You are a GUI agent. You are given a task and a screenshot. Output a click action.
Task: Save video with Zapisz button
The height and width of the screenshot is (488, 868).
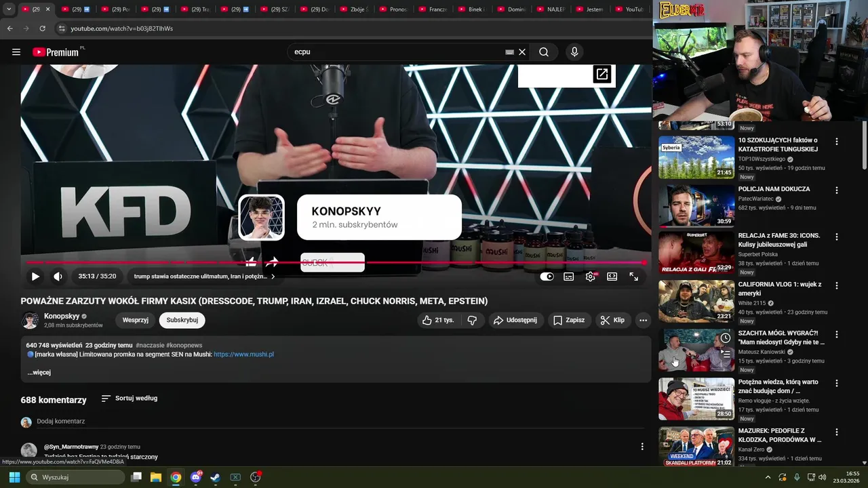tap(568, 320)
